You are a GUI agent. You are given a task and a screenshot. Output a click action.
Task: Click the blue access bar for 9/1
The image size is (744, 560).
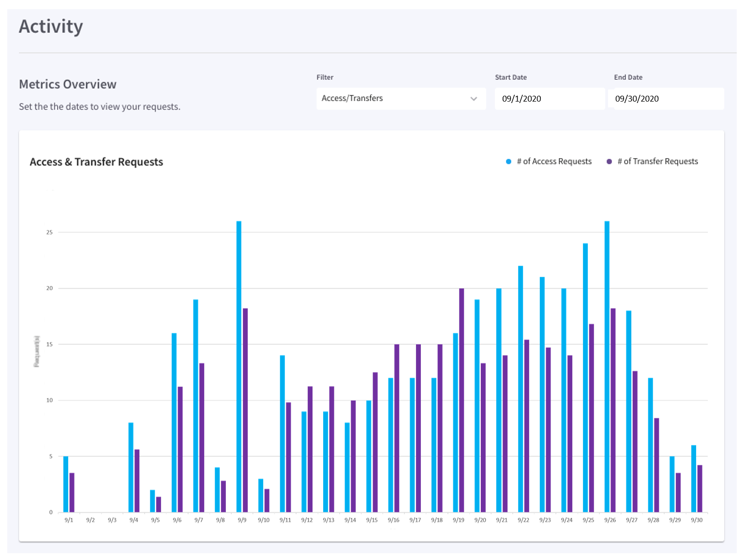[x=66, y=484]
